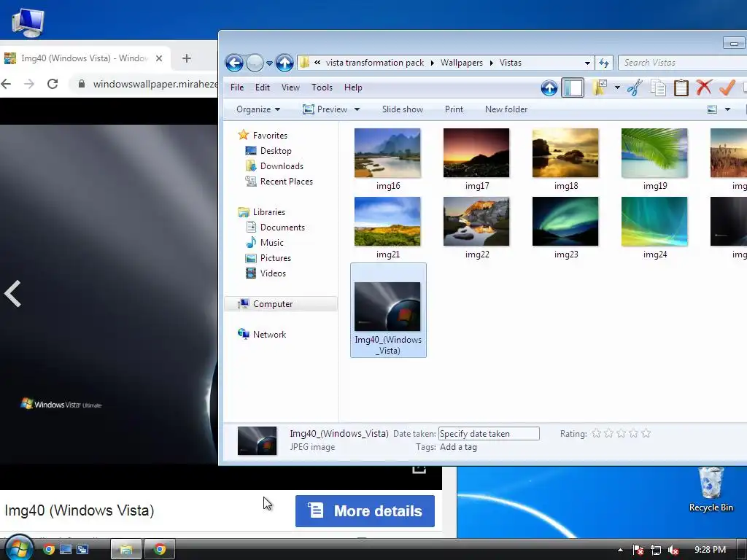Open the Tools menu in Explorer
The image size is (747, 560).
[x=322, y=87]
